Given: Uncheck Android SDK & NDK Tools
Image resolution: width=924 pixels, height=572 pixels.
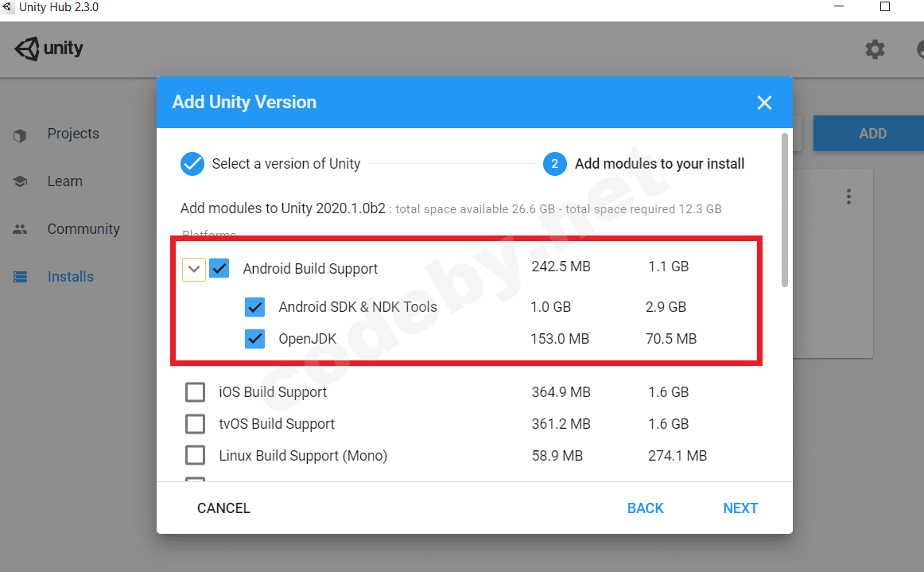Looking at the screenshot, I should 255,307.
